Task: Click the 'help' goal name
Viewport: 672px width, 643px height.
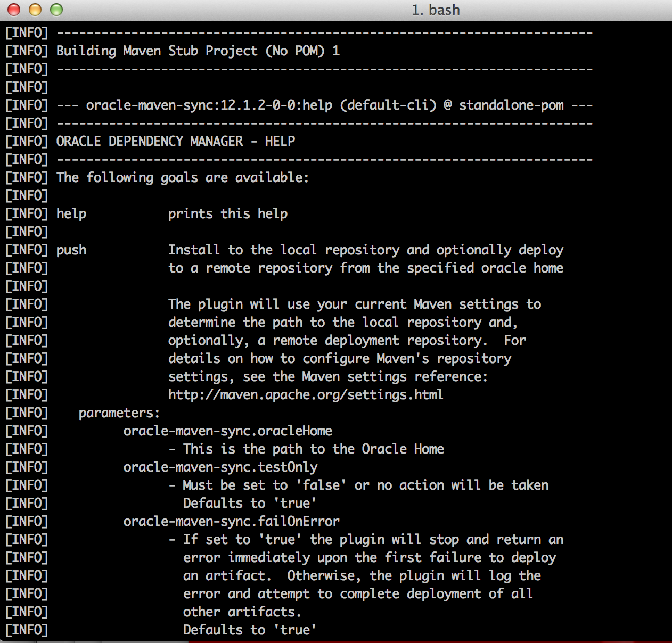Action: [71, 214]
